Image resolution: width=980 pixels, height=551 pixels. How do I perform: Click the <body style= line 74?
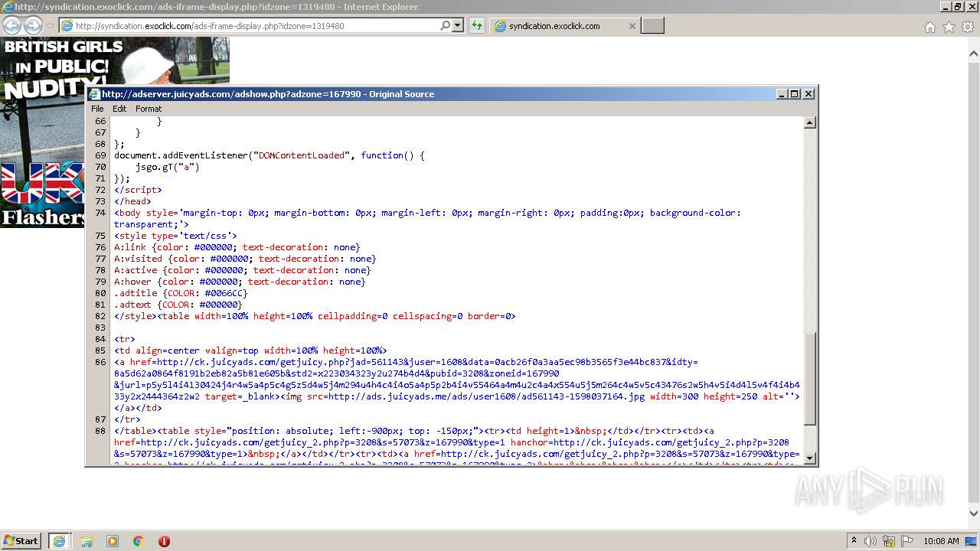click(x=427, y=218)
